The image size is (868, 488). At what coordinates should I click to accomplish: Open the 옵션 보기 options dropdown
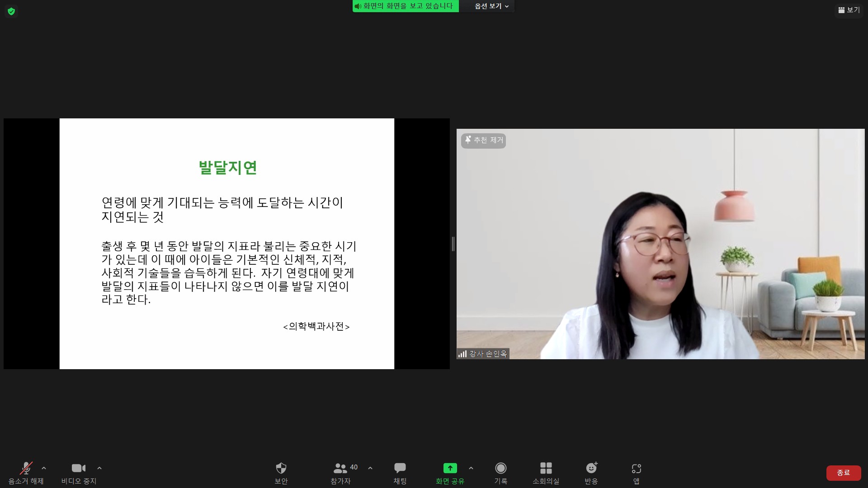[x=491, y=6]
